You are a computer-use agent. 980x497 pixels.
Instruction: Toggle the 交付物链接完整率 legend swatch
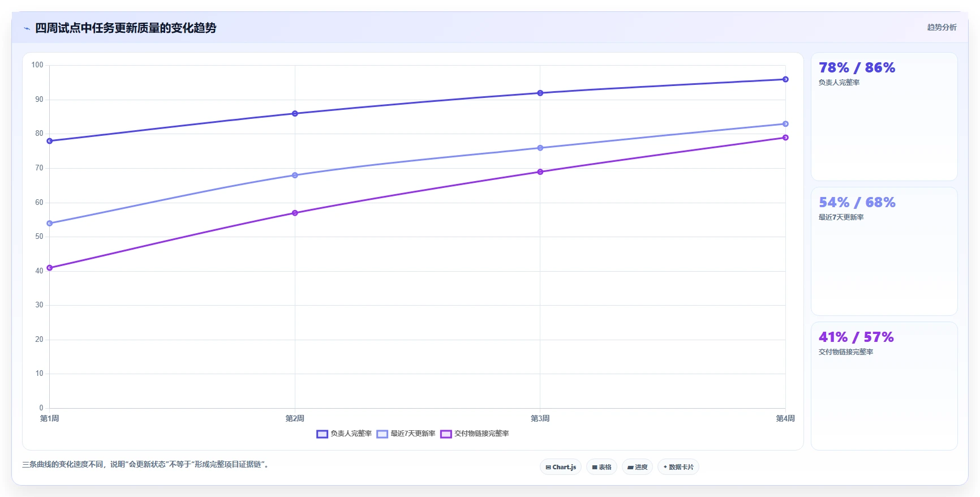pyautogui.click(x=446, y=434)
